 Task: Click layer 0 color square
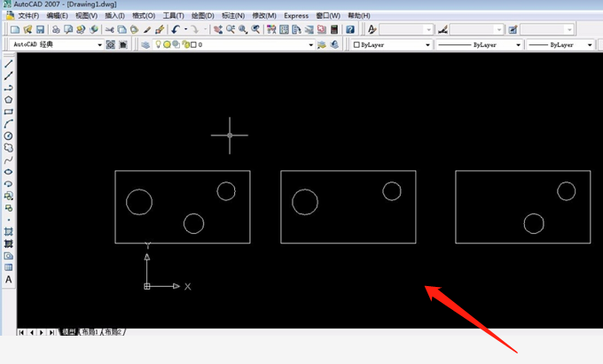pos(194,44)
